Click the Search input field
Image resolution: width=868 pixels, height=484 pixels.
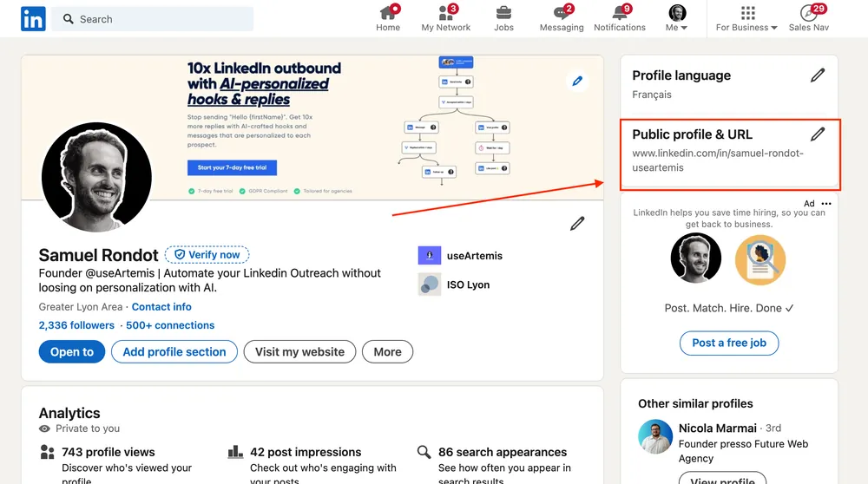tap(152, 19)
